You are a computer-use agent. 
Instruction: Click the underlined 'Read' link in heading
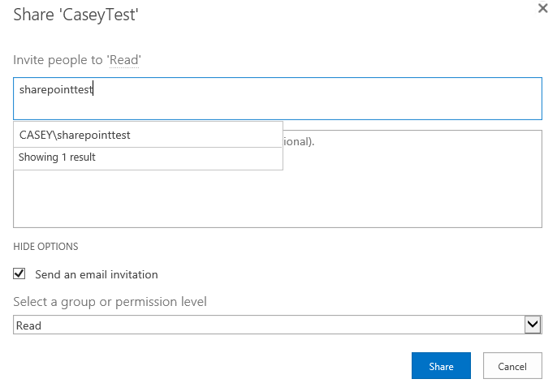tap(125, 60)
